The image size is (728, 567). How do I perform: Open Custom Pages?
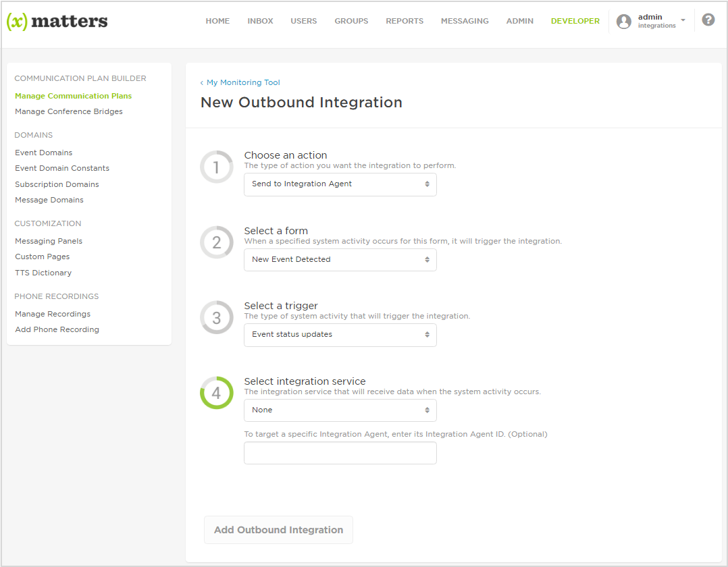[43, 256]
